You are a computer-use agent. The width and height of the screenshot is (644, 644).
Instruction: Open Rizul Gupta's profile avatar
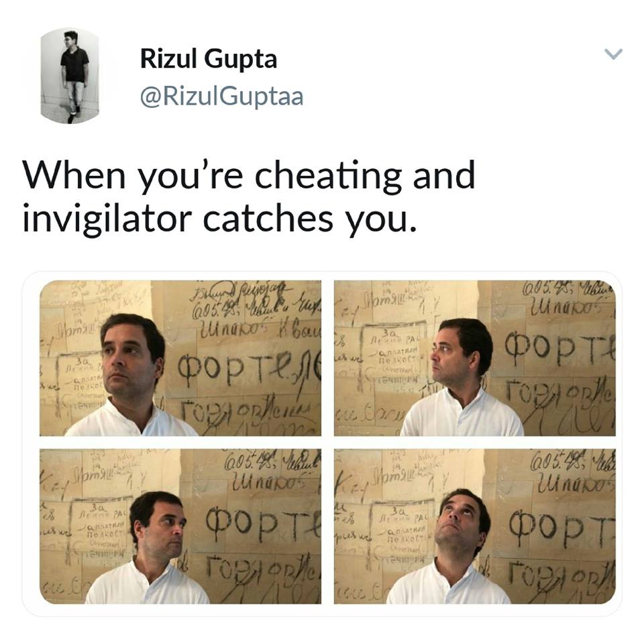70,76
